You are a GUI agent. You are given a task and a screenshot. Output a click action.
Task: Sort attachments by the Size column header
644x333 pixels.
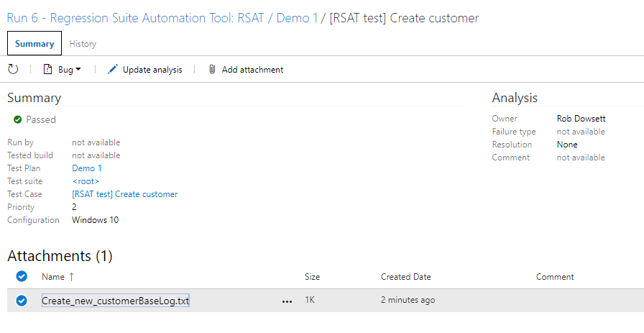pyautogui.click(x=312, y=277)
